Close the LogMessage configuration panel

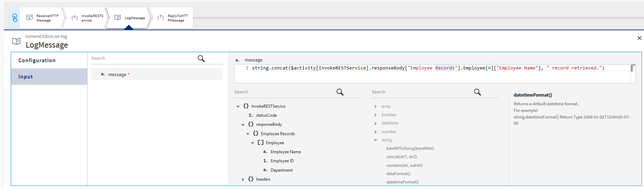tap(639, 38)
